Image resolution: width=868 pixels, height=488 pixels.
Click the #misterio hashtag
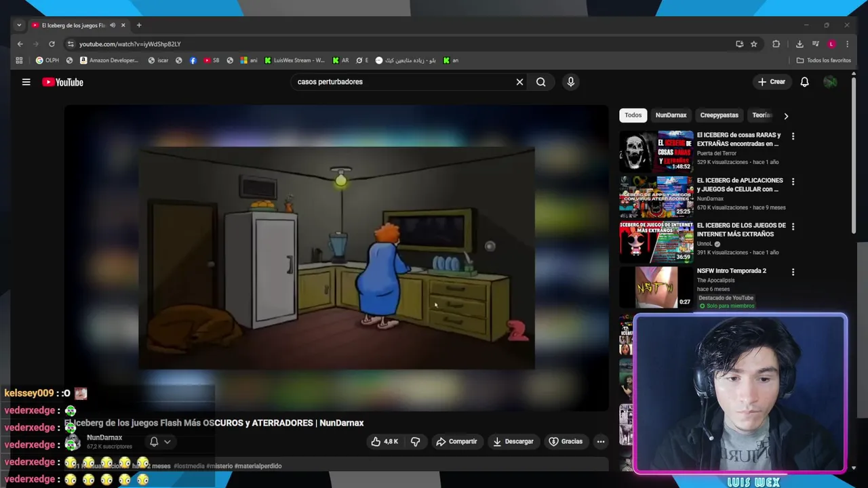click(219, 466)
